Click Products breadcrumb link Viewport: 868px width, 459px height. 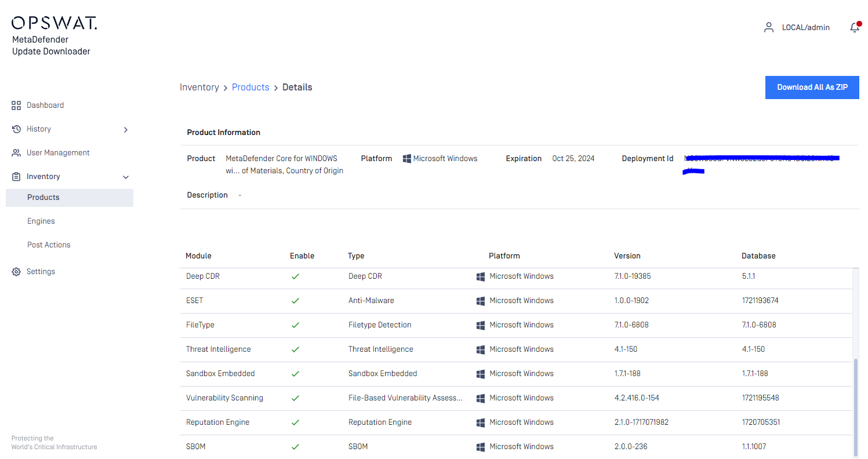250,88
